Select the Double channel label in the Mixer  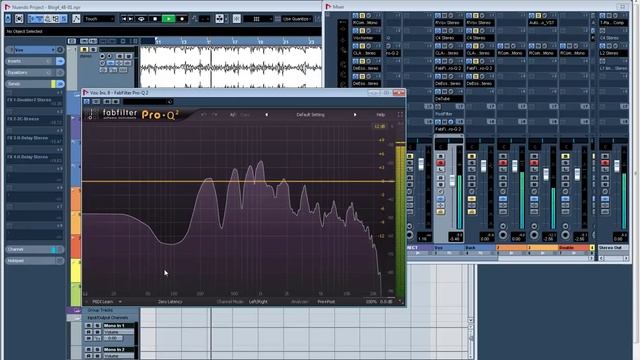click(x=574, y=248)
